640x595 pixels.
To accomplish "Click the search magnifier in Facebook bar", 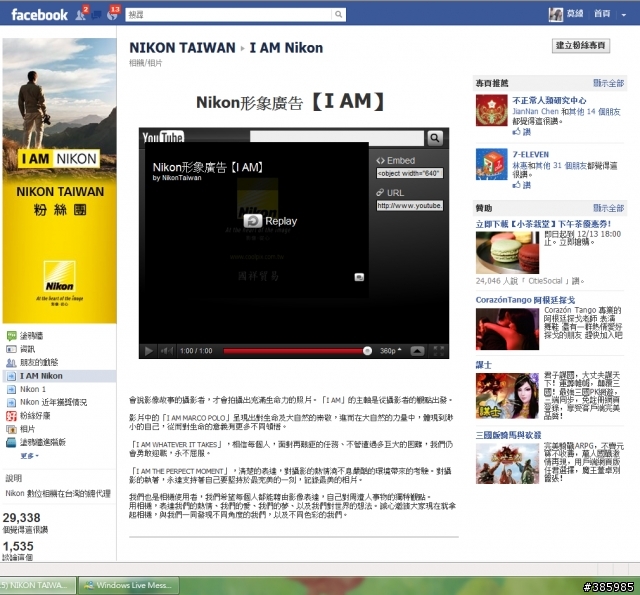I will pos(338,15).
